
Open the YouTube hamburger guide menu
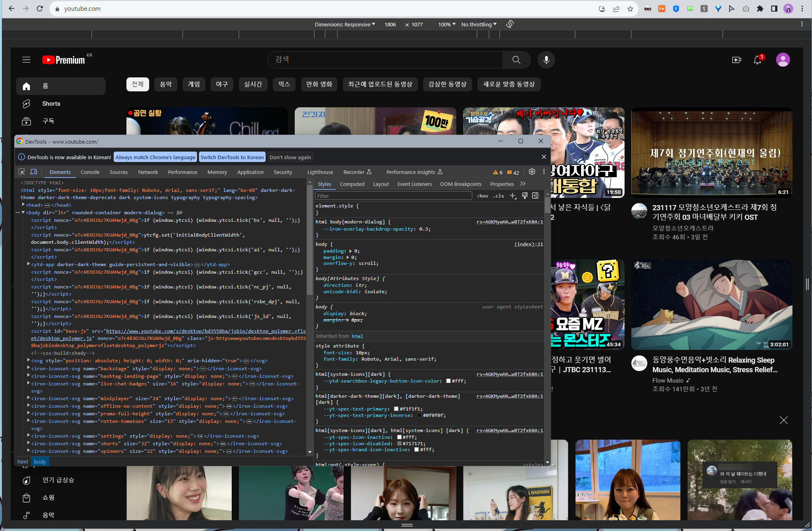coord(26,60)
